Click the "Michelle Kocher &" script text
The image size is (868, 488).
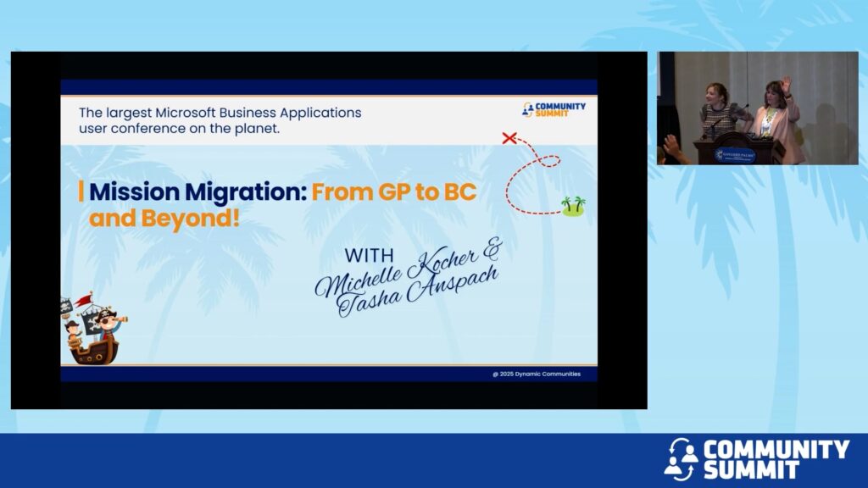tap(407, 269)
